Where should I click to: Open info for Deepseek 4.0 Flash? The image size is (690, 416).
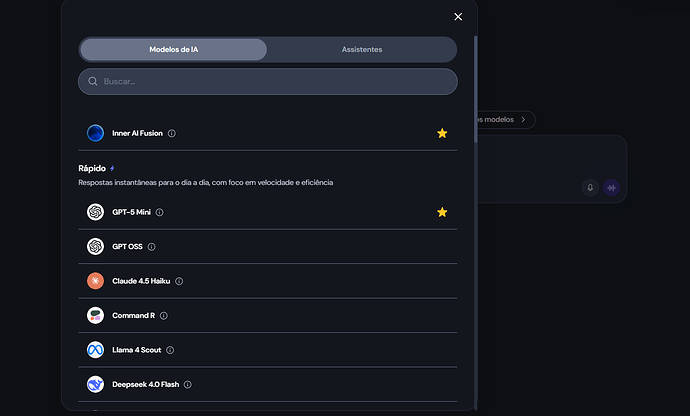(187, 385)
